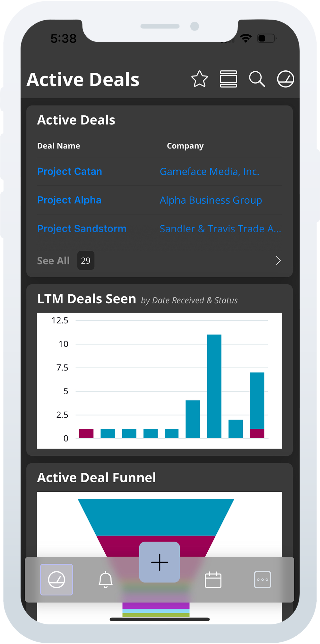Open the stacked list view icon
This screenshot has width=320, height=644.
pyautogui.click(x=228, y=79)
